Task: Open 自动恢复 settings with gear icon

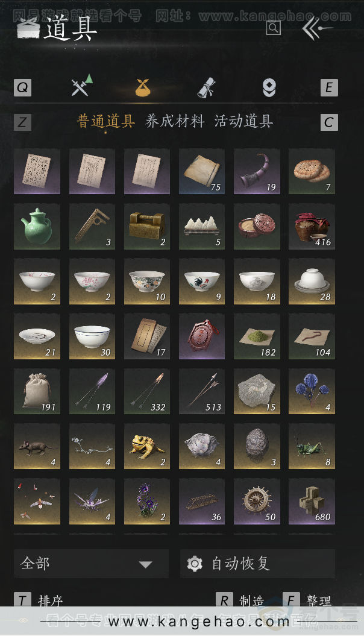Action: pyautogui.click(x=257, y=564)
